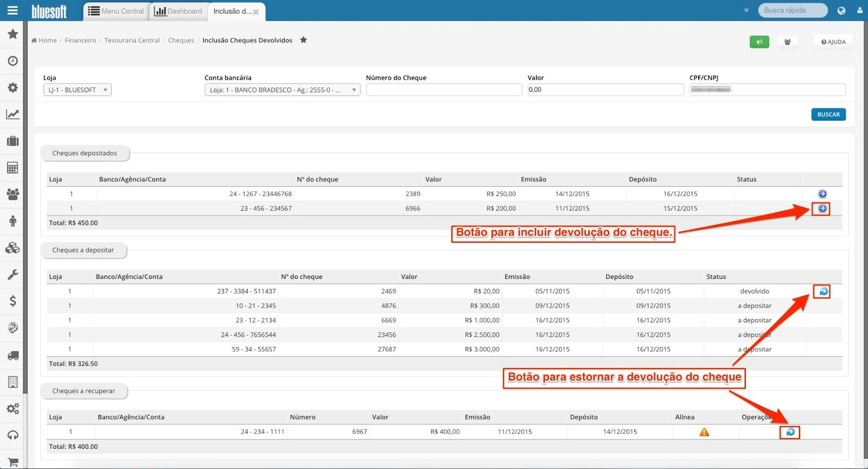Open the truck logistics sidebar icon

pyautogui.click(x=12, y=355)
